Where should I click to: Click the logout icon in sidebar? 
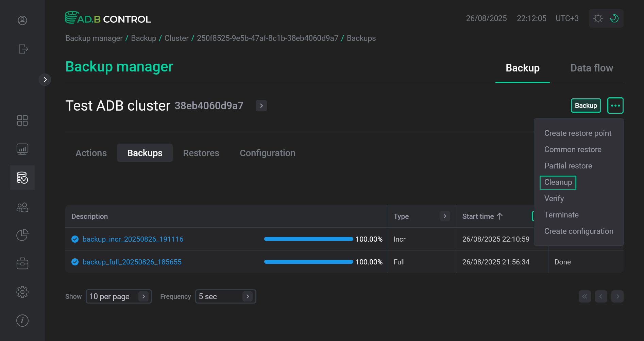point(23,49)
